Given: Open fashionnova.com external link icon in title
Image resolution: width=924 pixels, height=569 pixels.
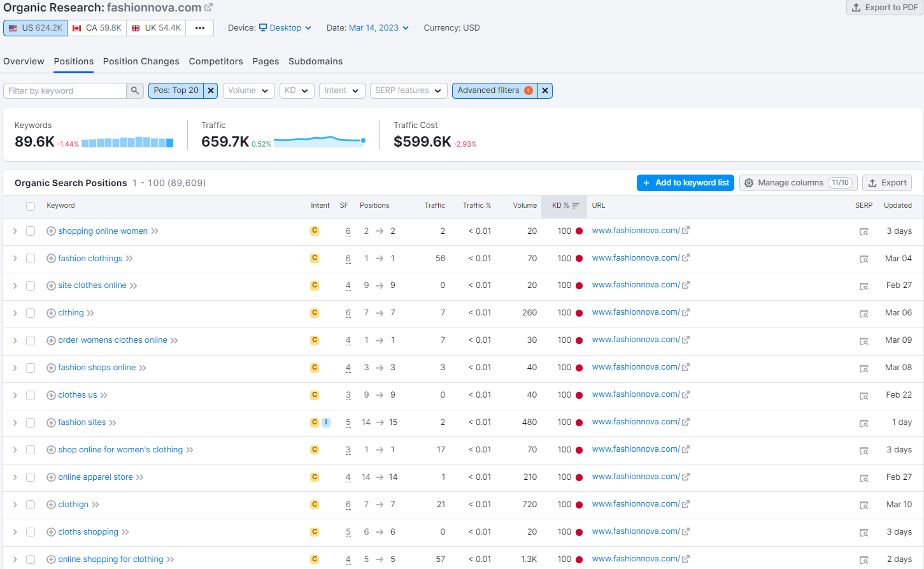Looking at the screenshot, I should pos(208,8).
